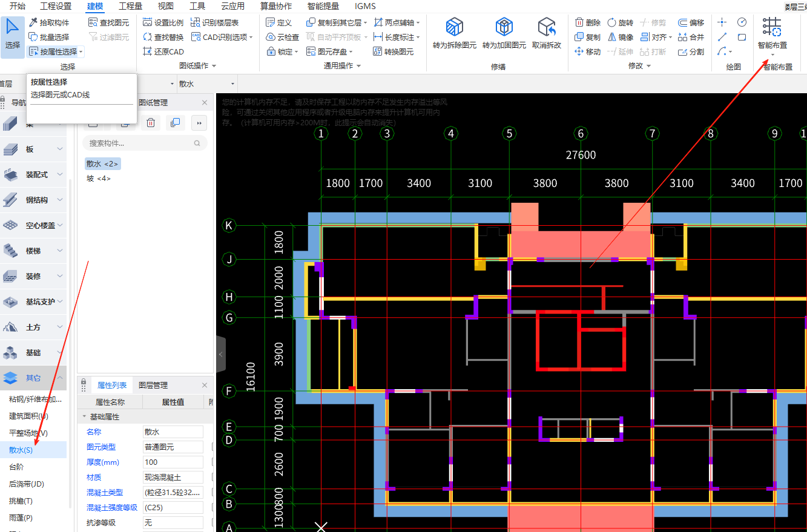Select the rectangle drawing tool
The height and width of the screenshot is (532, 807).
(742, 37)
